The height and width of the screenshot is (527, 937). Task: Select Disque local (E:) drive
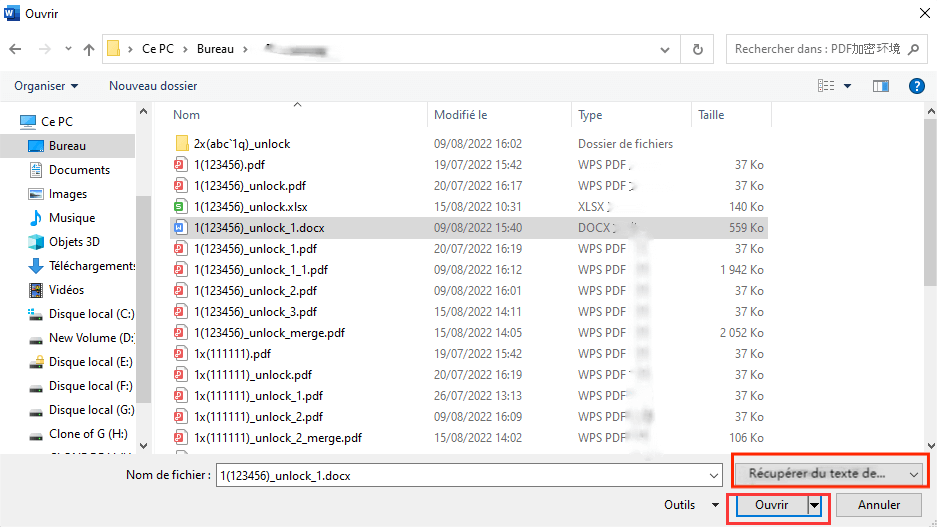pyautogui.click(x=90, y=362)
